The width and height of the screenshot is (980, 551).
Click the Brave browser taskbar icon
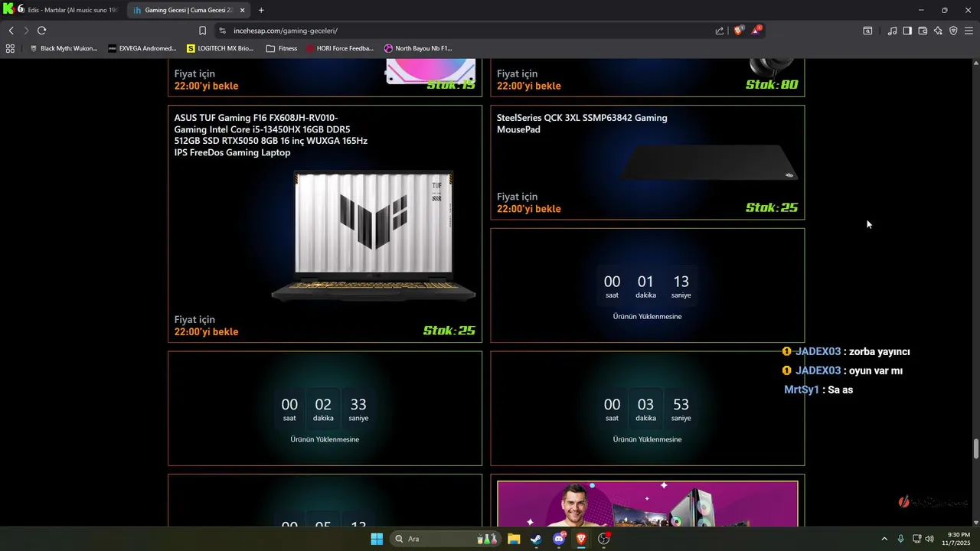(581, 539)
